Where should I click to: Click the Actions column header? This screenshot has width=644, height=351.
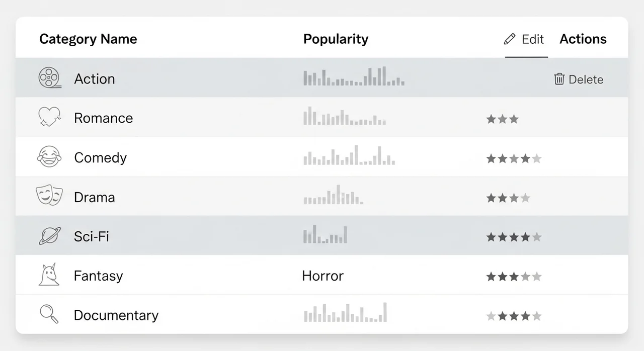[x=583, y=39]
